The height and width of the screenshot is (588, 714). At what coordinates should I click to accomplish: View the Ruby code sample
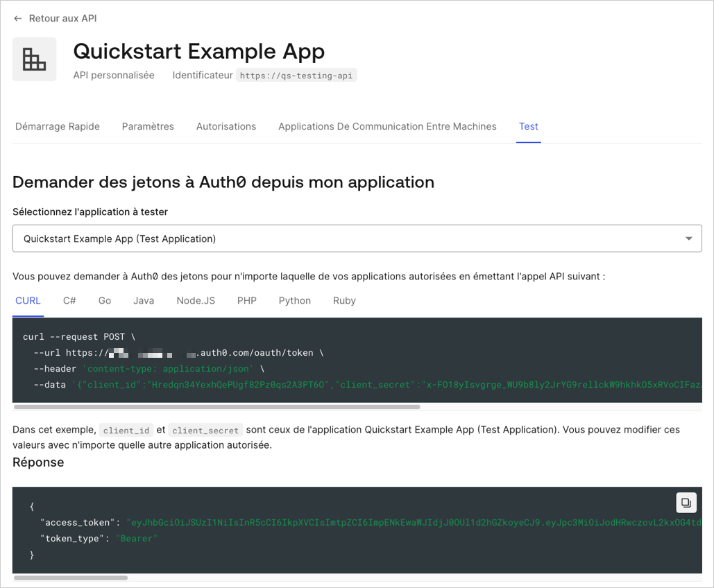344,301
